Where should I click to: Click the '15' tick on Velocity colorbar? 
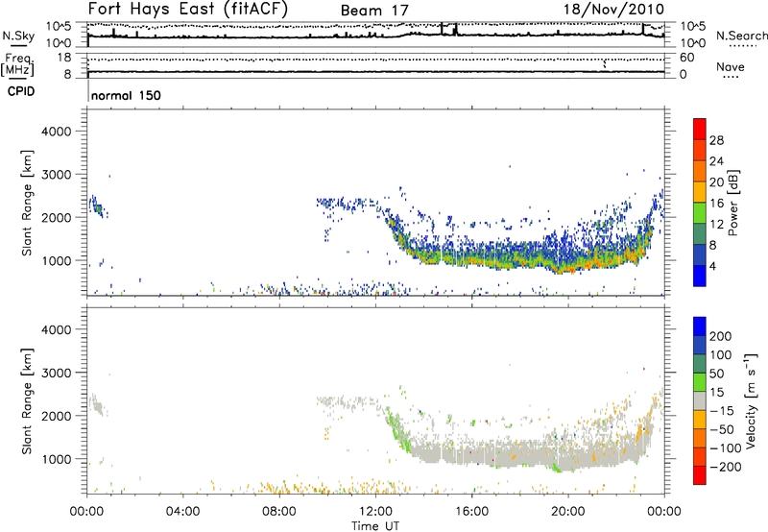pyautogui.click(x=716, y=393)
